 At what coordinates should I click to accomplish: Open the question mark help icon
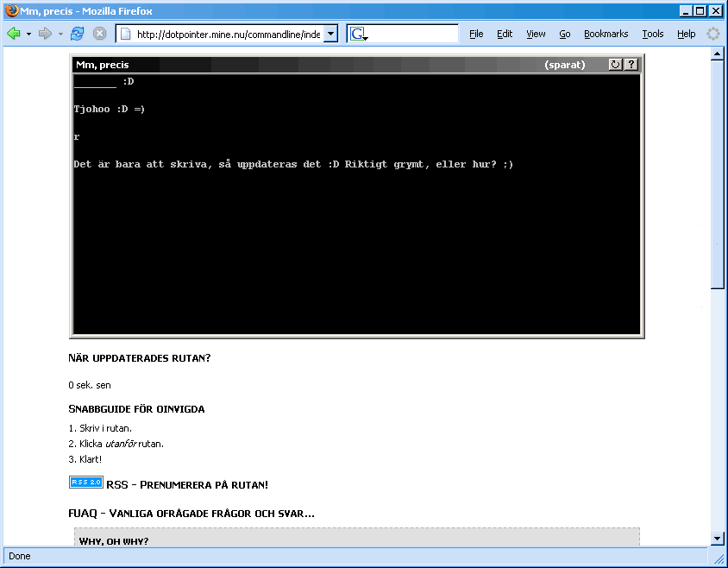(631, 65)
